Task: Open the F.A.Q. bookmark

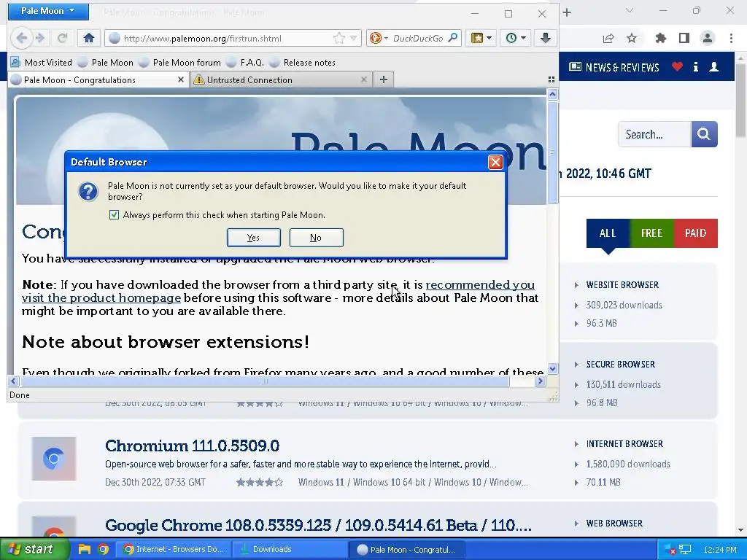Action: coord(245,63)
